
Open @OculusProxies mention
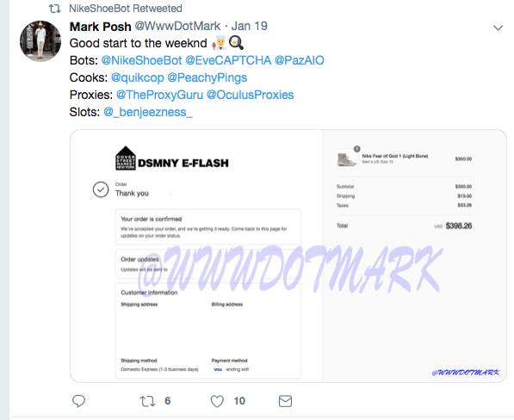(251, 95)
